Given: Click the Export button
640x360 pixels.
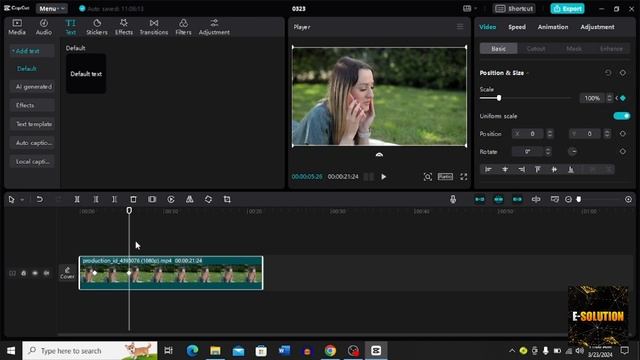Looking at the screenshot, I should tap(567, 8).
